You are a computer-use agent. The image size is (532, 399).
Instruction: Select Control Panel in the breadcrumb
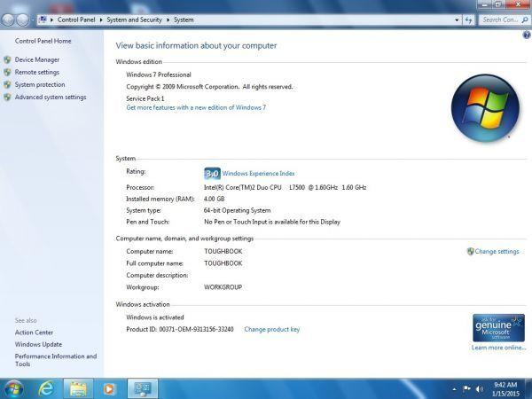pos(79,19)
